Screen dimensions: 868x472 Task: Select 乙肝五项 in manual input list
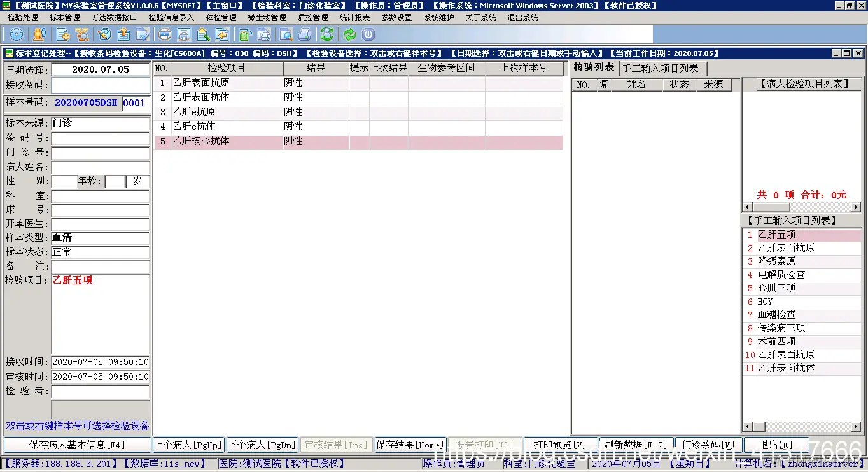[x=802, y=235]
